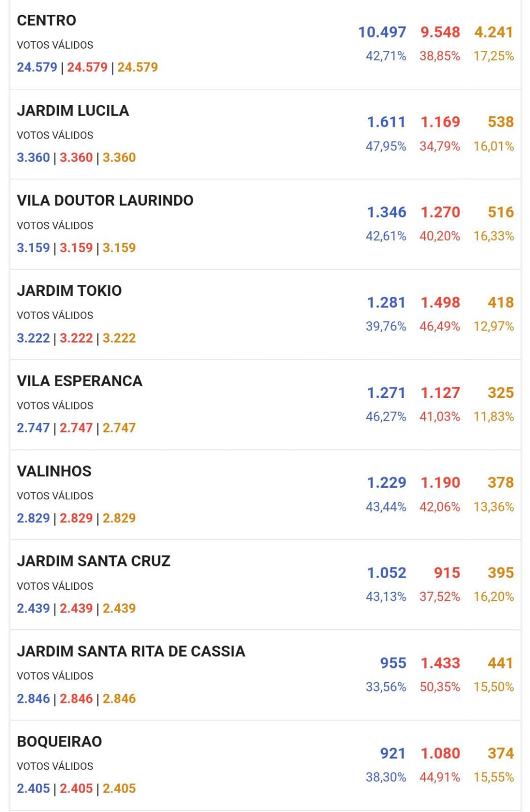Image resolution: width=530 pixels, height=812 pixels.
Task: Select the VILA ESPERANCA heading
Action: (79, 381)
